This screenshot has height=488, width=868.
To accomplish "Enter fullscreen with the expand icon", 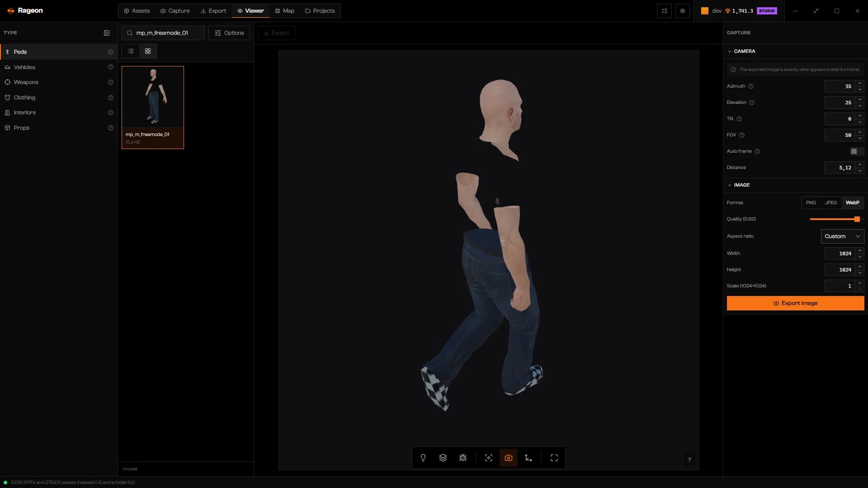I will (554, 458).
